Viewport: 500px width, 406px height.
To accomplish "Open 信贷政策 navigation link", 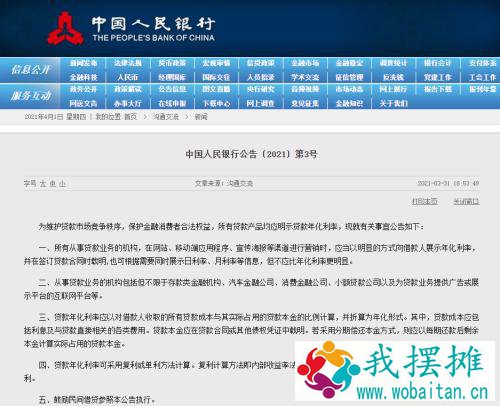I will pos(261,63).
